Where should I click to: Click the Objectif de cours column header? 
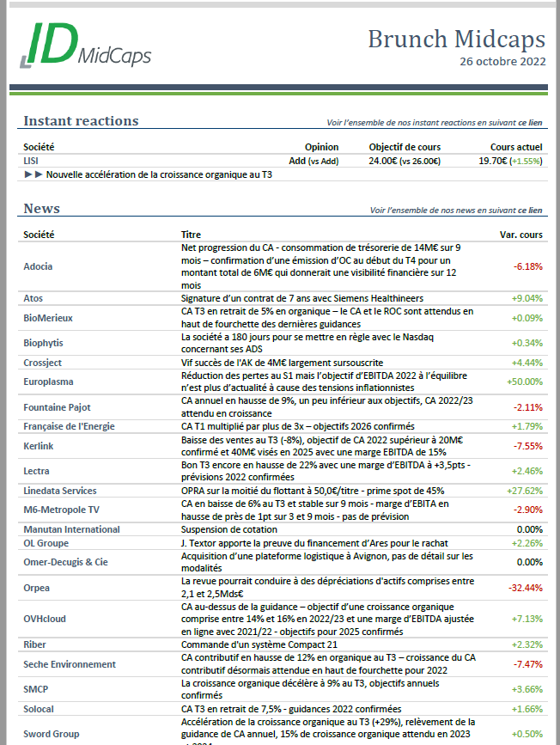click(x=405, y=147)
